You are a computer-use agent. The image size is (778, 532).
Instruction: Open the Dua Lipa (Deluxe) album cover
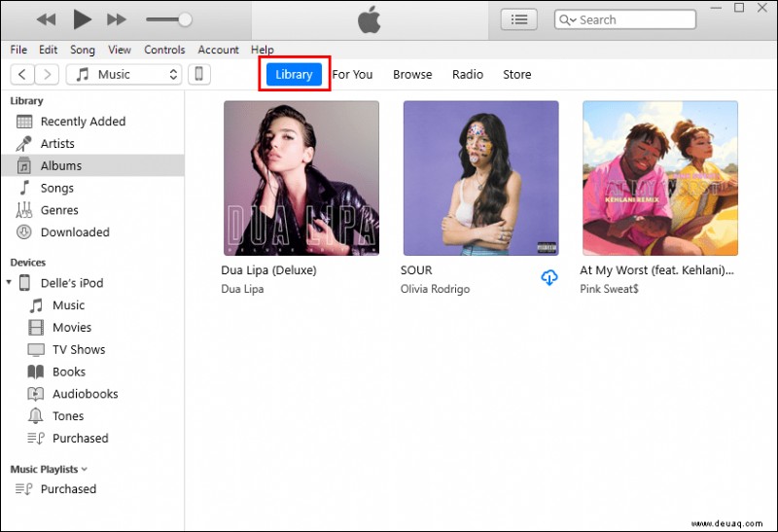[x=301, y=178]
